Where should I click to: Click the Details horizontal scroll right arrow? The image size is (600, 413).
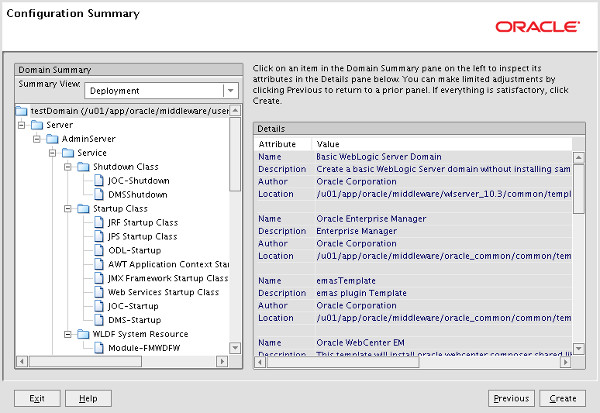pyautogui.click(x=566, y=362)
